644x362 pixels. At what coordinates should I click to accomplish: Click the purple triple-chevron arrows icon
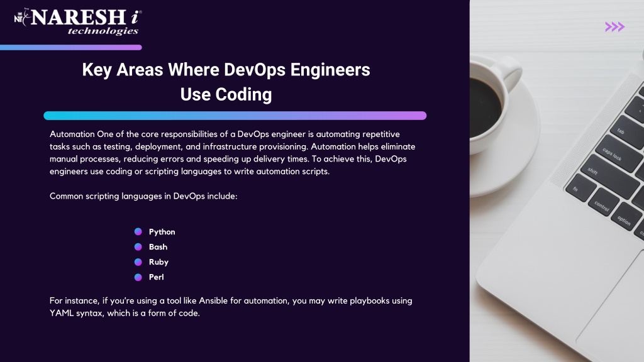[614, 27]
